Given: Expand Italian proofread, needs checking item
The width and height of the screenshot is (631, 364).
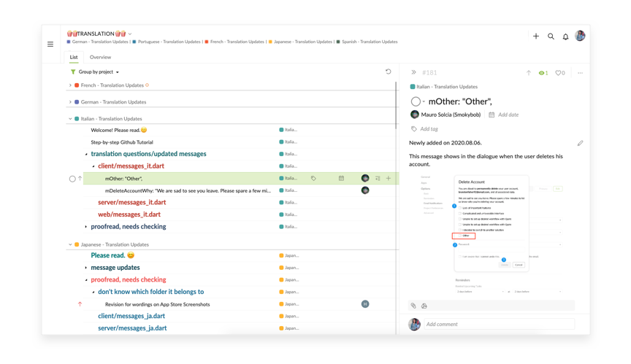Looking at the screenshot, I should pos(86,227).
